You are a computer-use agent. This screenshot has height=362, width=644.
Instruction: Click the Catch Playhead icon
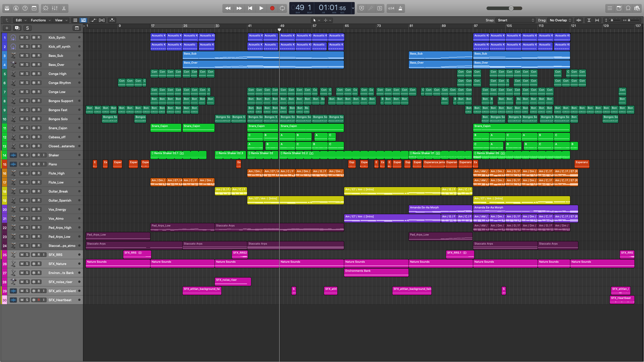[112, 20]
